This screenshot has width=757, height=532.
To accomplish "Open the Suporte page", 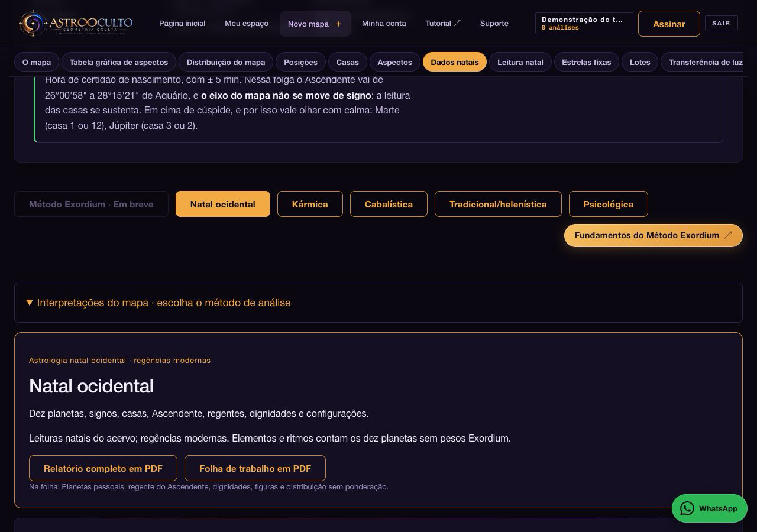I will (494, 24).
